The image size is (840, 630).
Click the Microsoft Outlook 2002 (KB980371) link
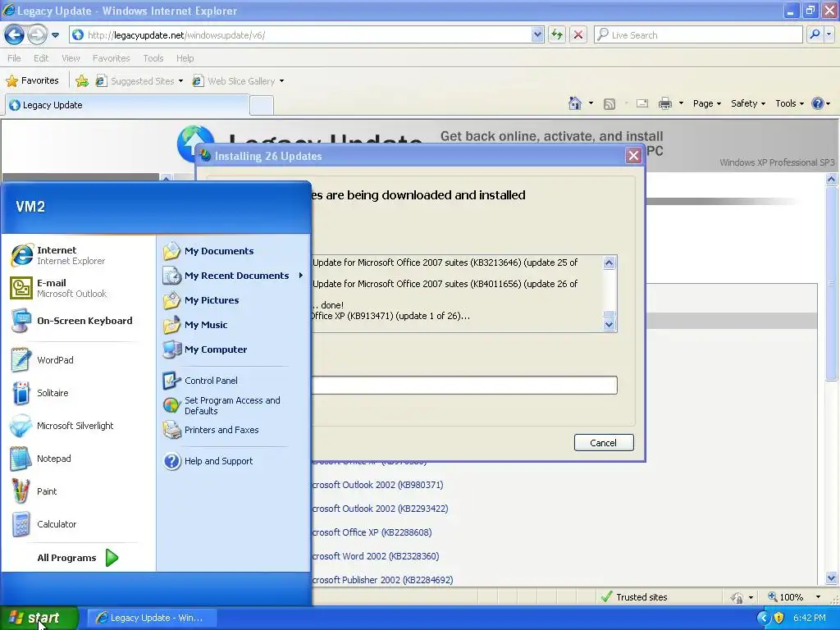pyautogui.click(x=377, y=485)
